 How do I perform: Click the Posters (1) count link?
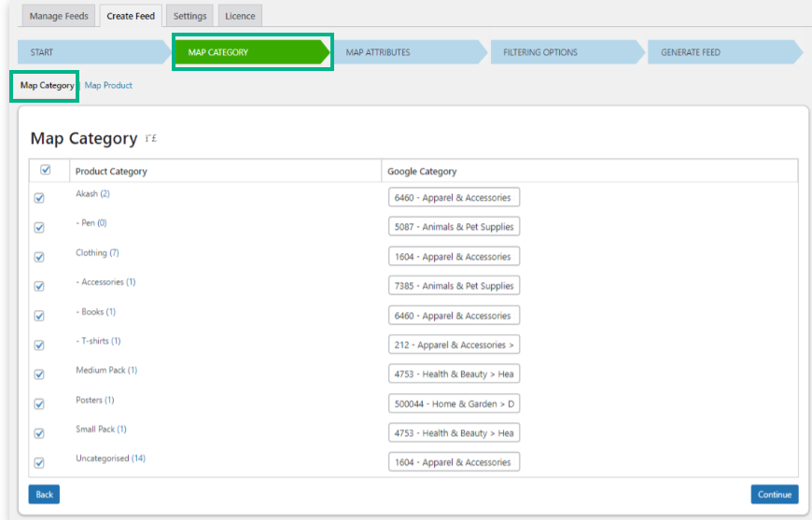(109, 400)
